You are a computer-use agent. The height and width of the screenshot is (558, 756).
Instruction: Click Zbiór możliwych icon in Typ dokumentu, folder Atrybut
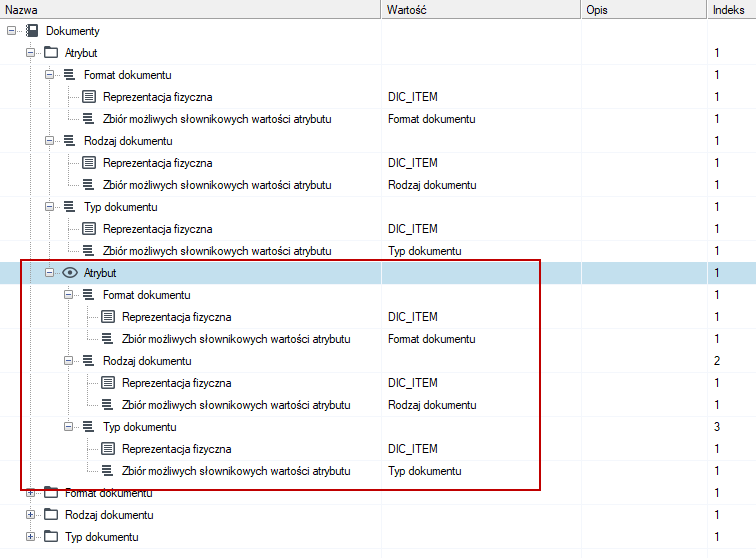pyautogui.click(x=89, y=251)
